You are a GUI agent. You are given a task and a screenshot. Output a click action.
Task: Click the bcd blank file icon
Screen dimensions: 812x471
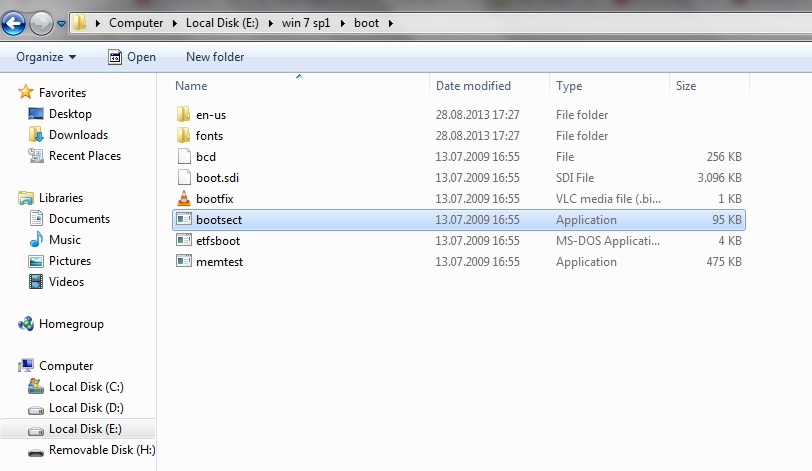pyautogui.click(x=184, y=156)
